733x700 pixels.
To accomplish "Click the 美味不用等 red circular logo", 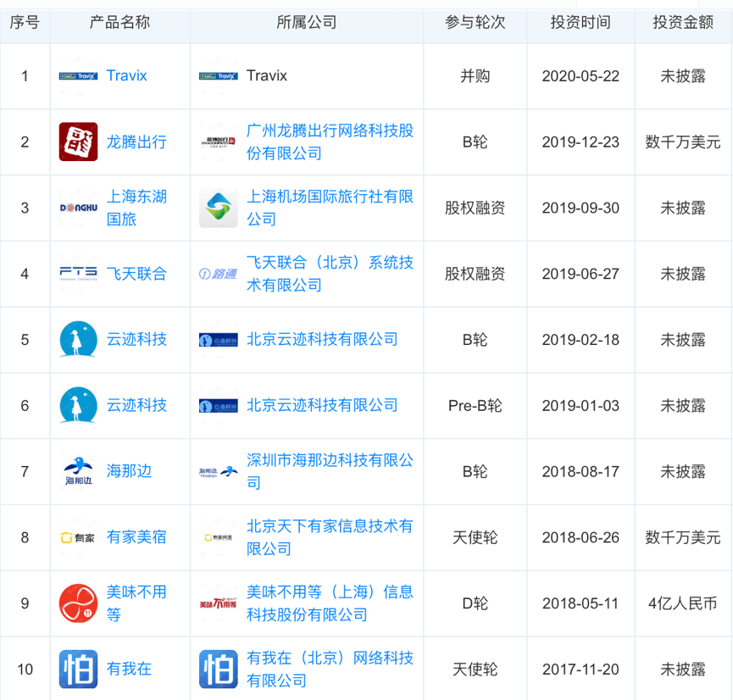I will [78, 603].
